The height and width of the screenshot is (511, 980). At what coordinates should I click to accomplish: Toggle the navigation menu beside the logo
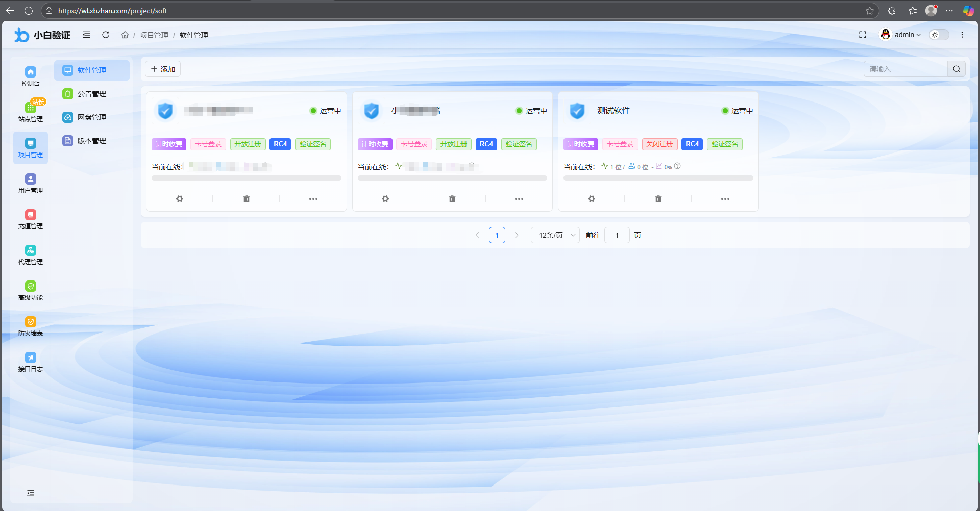(x=86, y=35)
